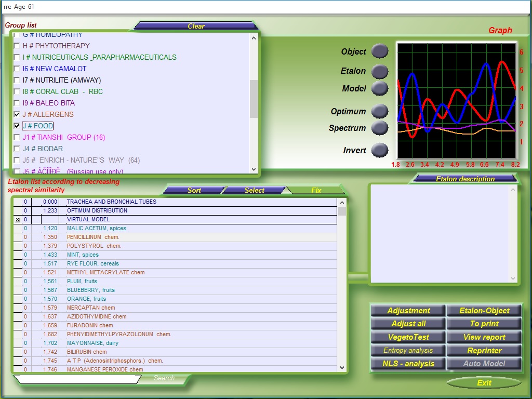Viewport: 532px width, 399px height.
Task: Click the Search input field
Action: point(77,379)
